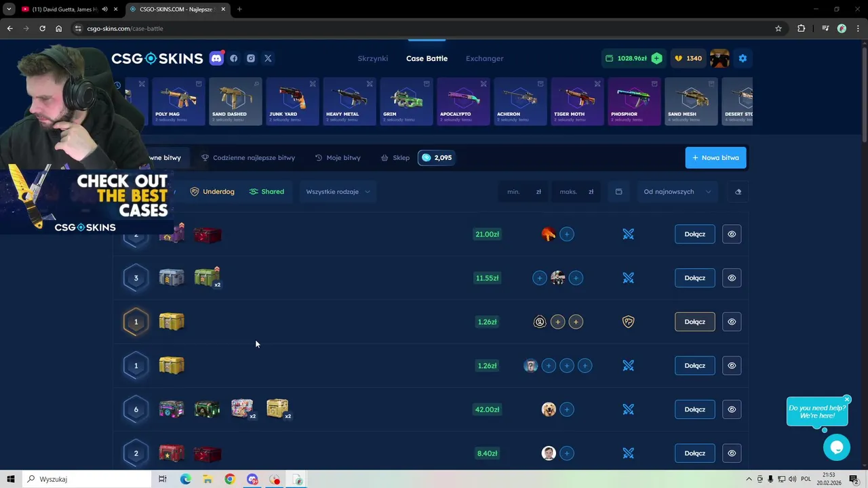Click the 2,095 coins balance badge
This screenshot has height=488, width=868.
436,158
